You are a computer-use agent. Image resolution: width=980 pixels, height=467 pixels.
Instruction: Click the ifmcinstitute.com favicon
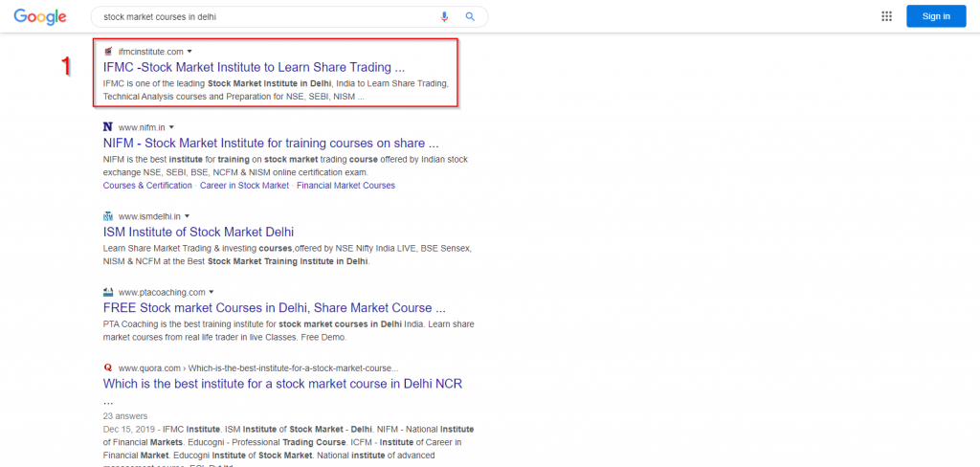click(107, 52)
